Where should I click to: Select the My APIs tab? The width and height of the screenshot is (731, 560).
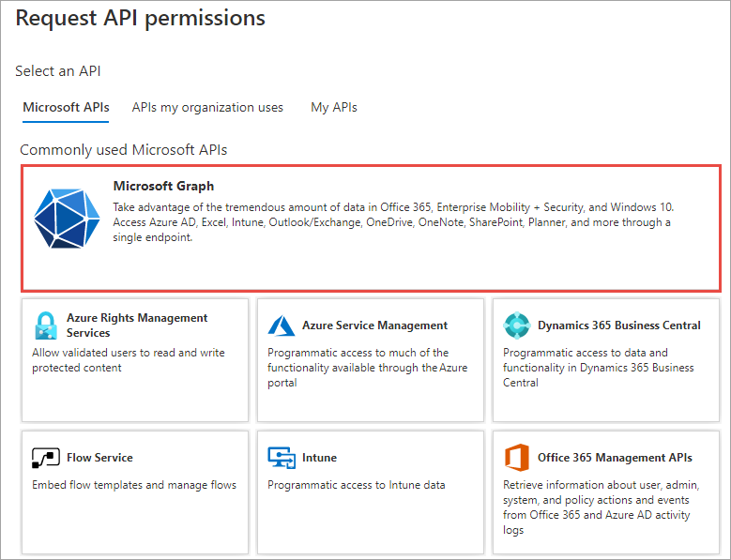(334, 108)
